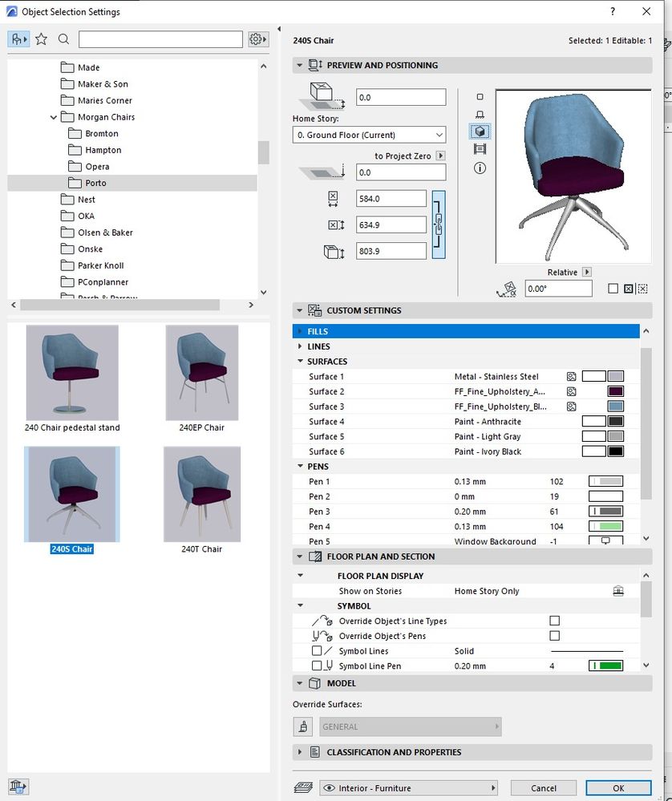This screenshot has width=672, height=801.
Task: Open the Surface 1 texture picker icon
Action: coord(571,377)
